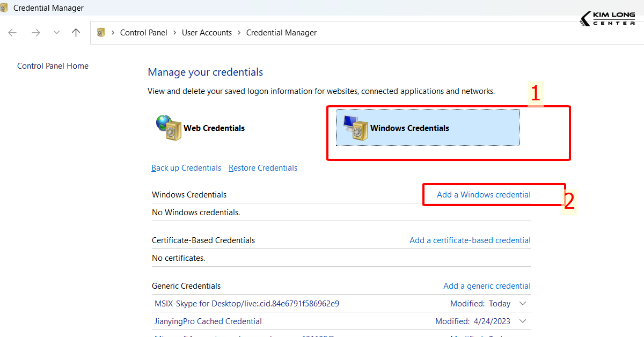Click the back navigation arrow
The image size is (644, 337).
click(x=12, y=32)
